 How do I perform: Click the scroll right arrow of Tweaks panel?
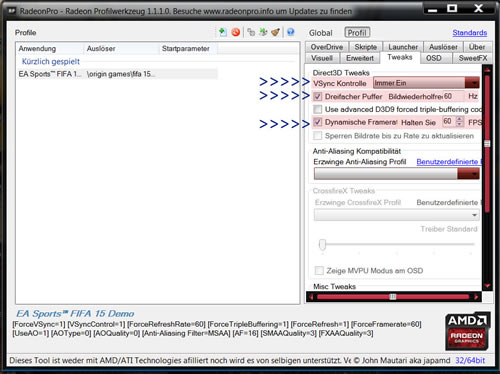477,297
